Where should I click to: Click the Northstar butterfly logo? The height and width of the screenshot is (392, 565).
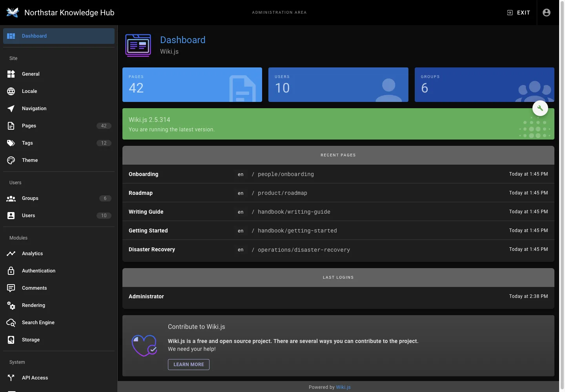pos(13,13)
